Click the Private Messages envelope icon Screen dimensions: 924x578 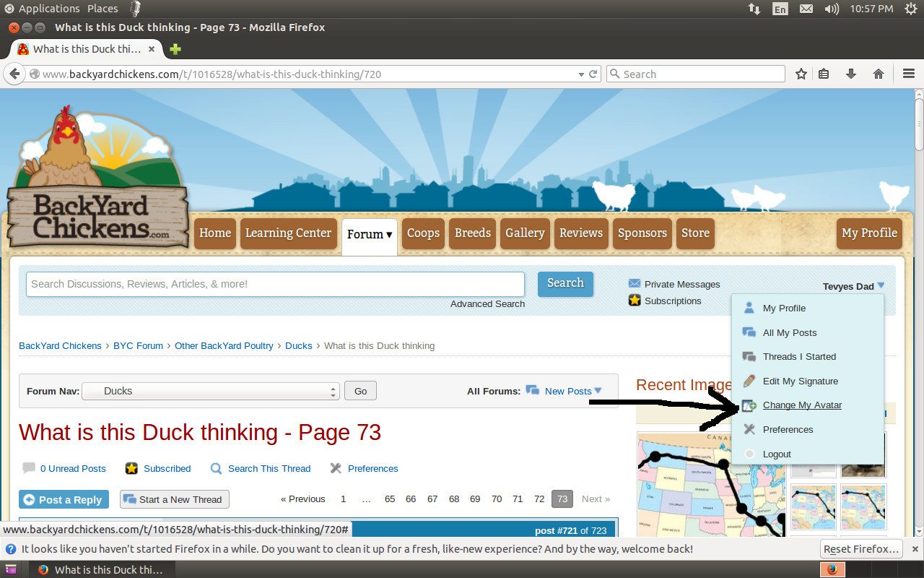[635, 284]
